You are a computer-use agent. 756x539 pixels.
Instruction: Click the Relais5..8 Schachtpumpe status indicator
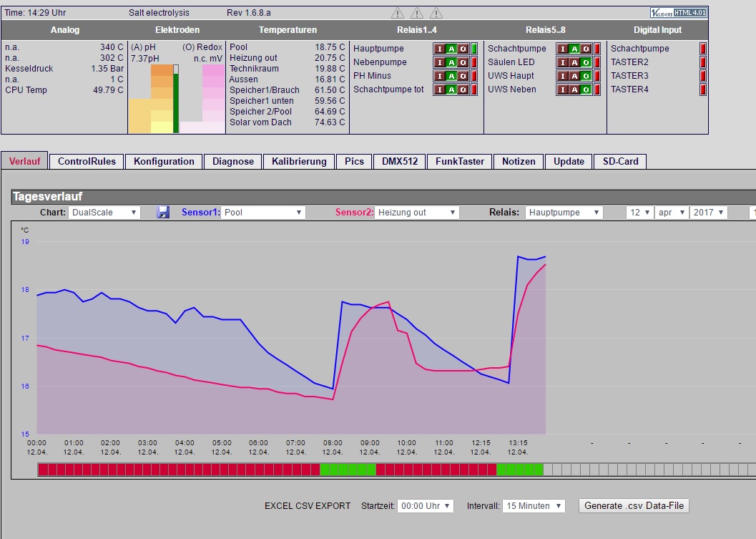pyautogui.click(x=597, y=48)
